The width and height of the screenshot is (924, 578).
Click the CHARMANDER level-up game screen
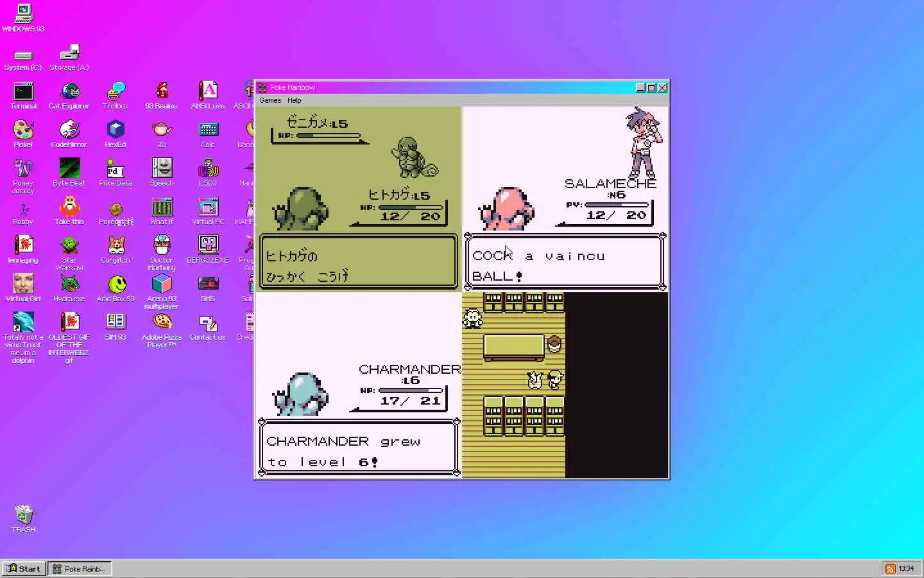pos(358,385)
